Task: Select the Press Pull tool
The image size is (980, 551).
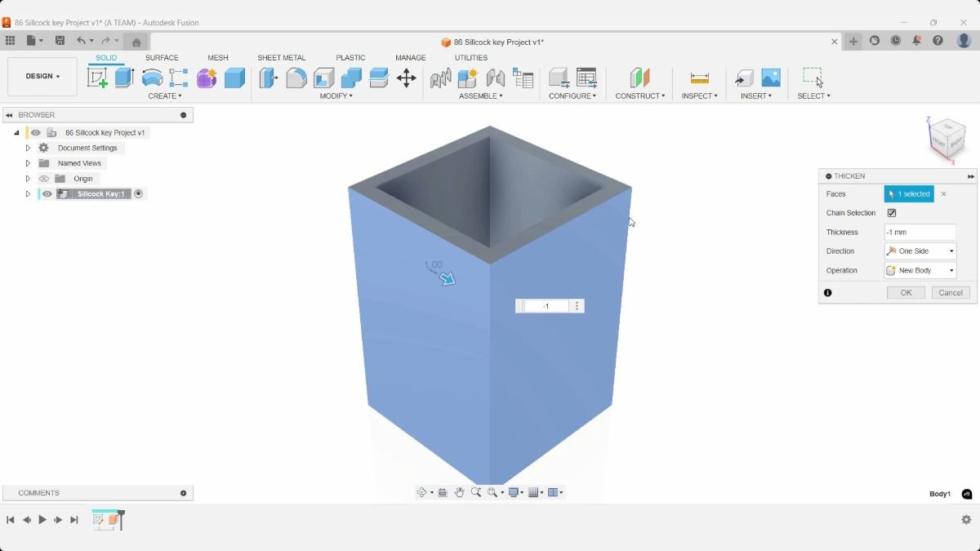Action: click(269, 78)
